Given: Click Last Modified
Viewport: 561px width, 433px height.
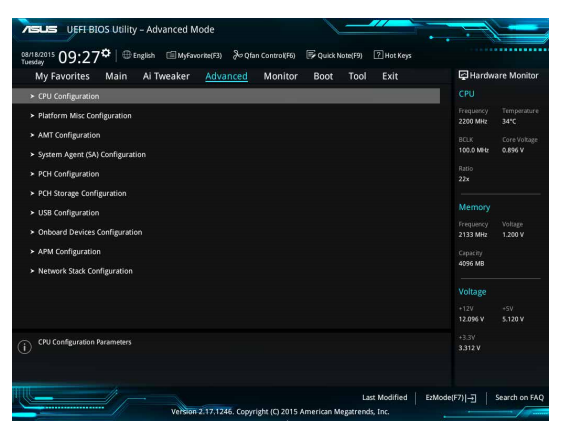Looking at the screenshot, I should pyautogui.click(x=385, y=398).
